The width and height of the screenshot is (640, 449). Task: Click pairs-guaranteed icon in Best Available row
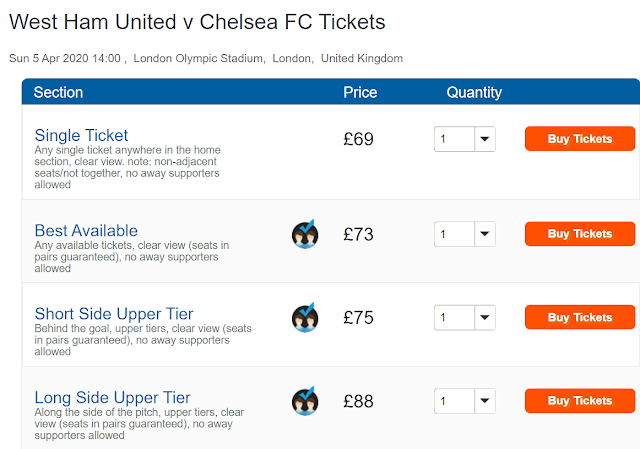pyautogui.click(x=305, y=234)
